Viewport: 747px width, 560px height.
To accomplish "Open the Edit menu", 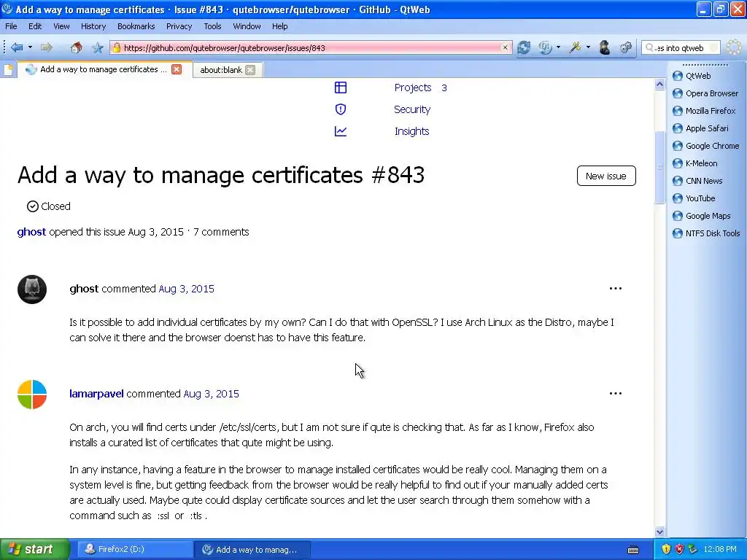I will point(35,26).
